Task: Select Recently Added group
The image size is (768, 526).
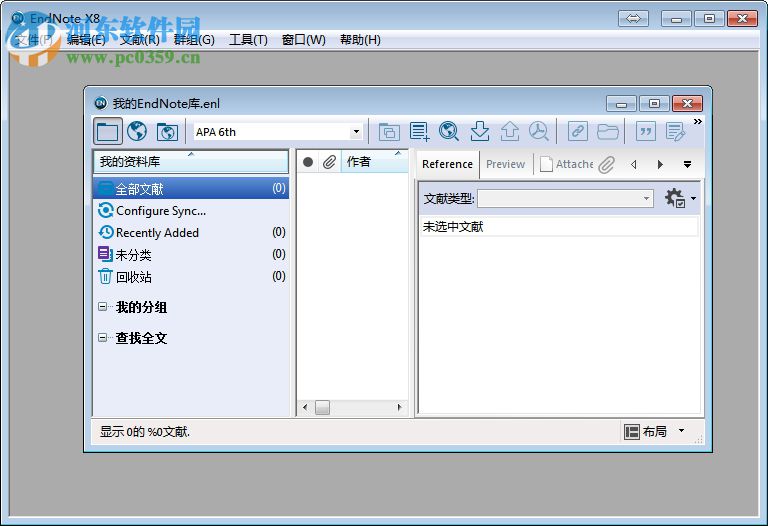Action: (191, 233)
